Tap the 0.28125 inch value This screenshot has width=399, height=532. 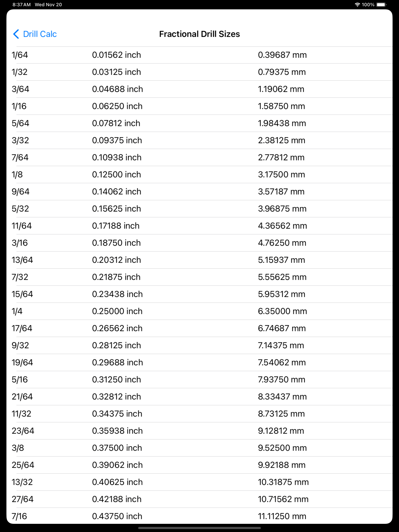pos(117,345)
